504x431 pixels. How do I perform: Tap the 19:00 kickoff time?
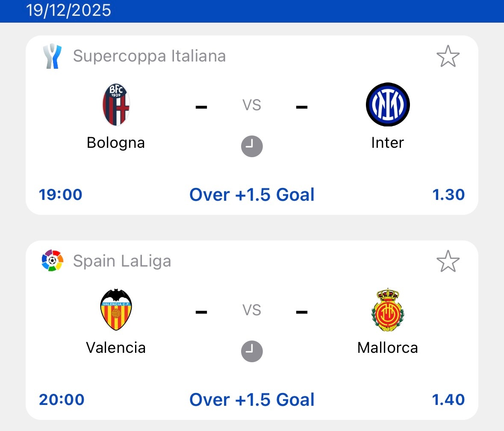click(61, 195)
